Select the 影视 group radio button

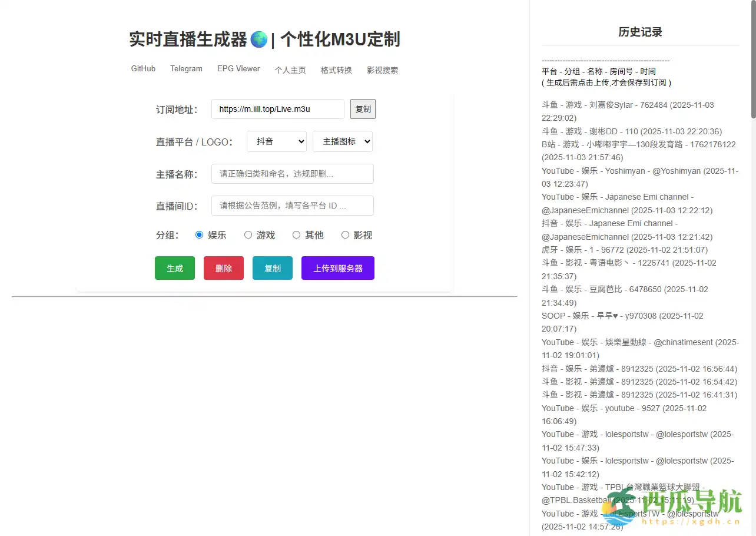pos(345,234)
